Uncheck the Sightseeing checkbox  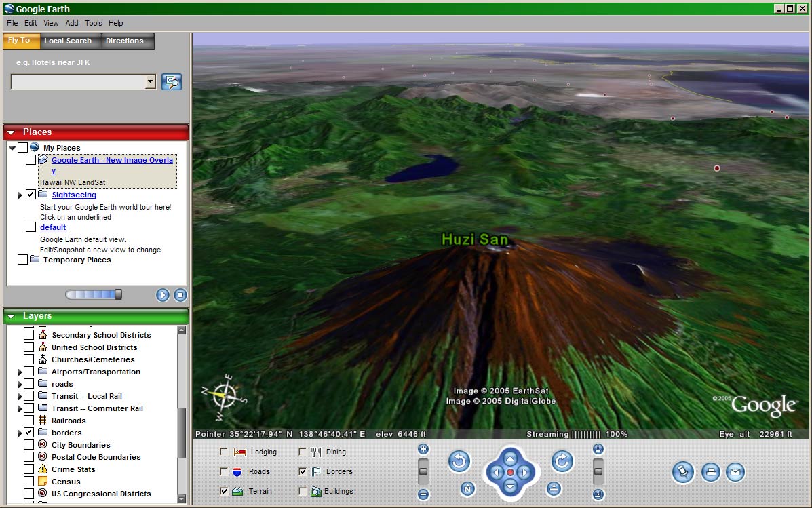click(x=31, y=195)
